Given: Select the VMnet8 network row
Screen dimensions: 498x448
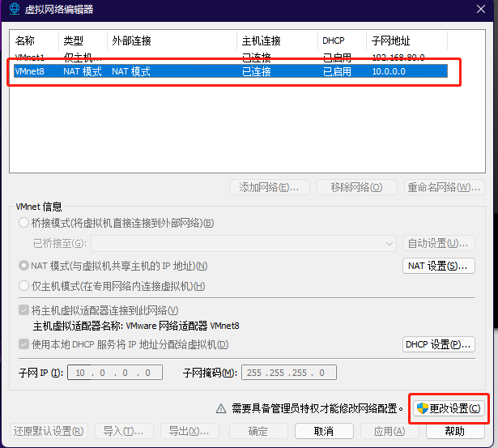Looking at the screenshot, I should coord(231,71).
